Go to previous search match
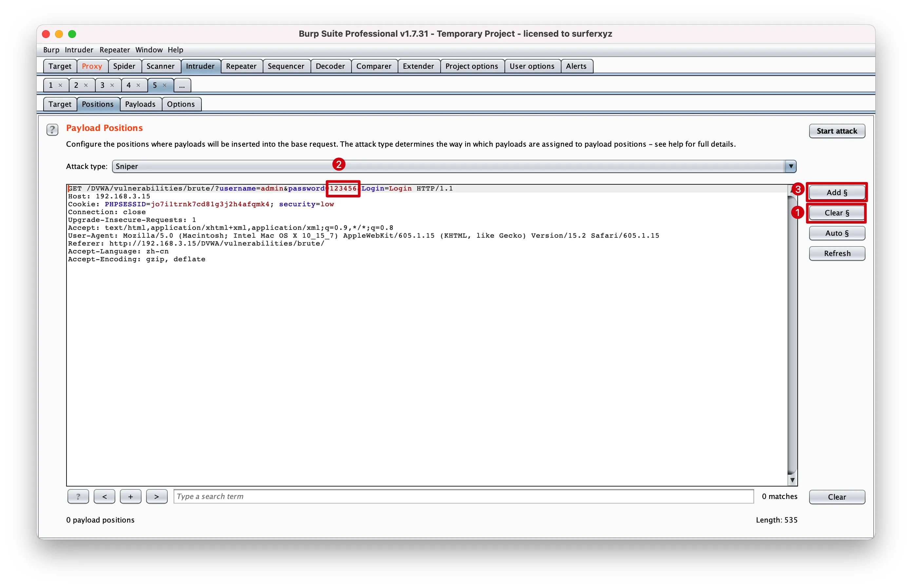The height and width of the screenshot is (588, 912). (104, 496)
